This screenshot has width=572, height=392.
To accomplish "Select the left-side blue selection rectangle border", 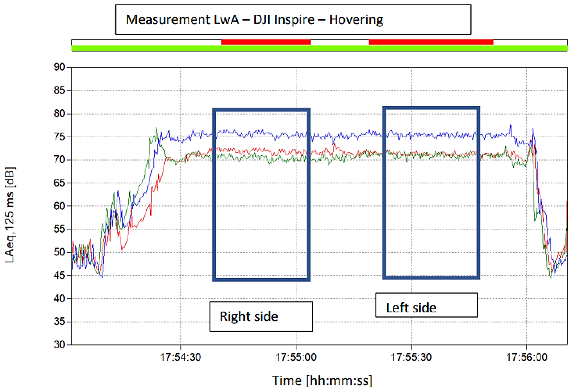I will (384, 197).
